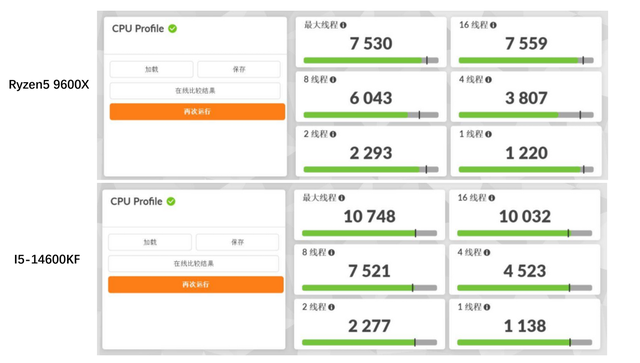Click 加载 button in I5-14600KF panel
Screen dimensions: 640x363
pos(150,242)
